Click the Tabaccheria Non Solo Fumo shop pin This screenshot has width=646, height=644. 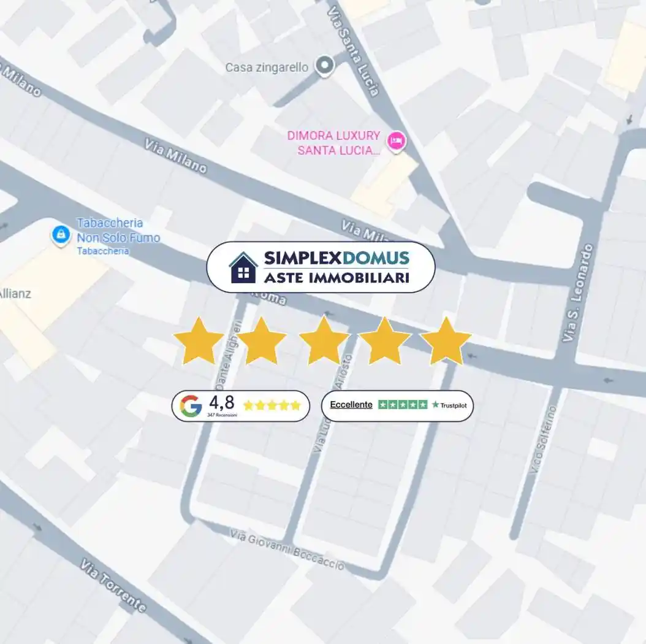point(61,236)
